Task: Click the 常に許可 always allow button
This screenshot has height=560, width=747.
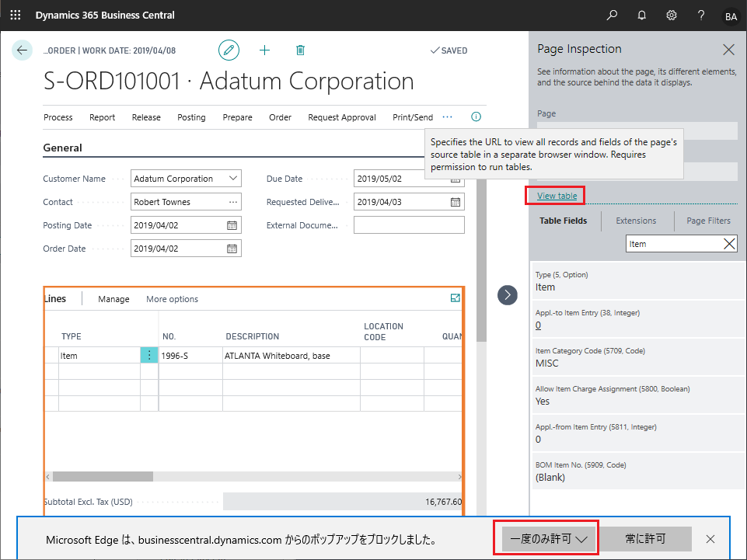Action: pos(645,539)
